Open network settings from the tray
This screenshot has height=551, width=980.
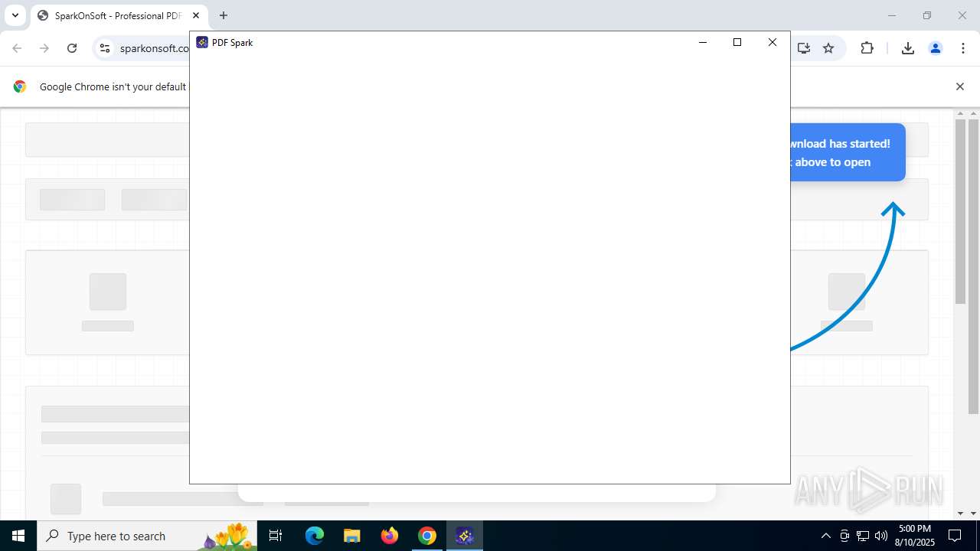coord(863,536)
